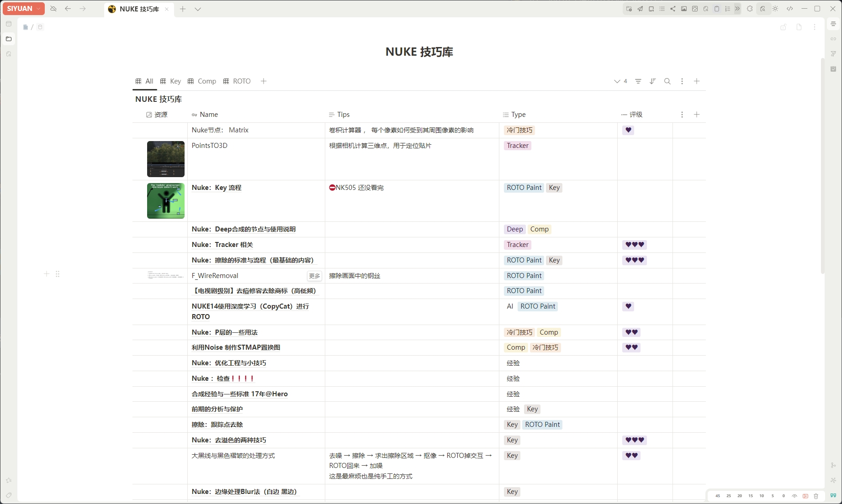Open 评级 cell of Nuke: Tracker 相关 row
The image size is (842, 504).
645,245
